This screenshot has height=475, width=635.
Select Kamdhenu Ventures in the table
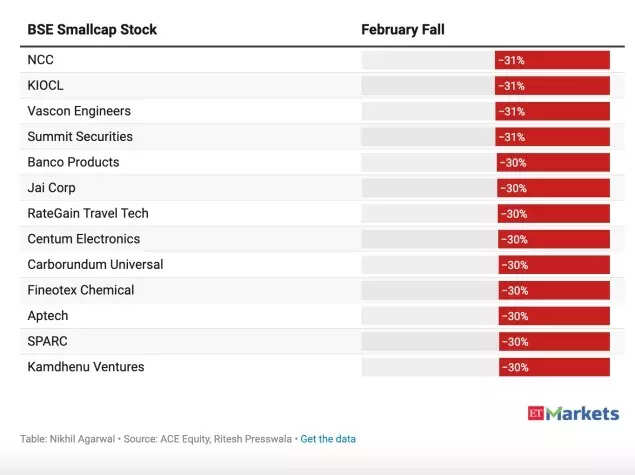coord(86,367)
